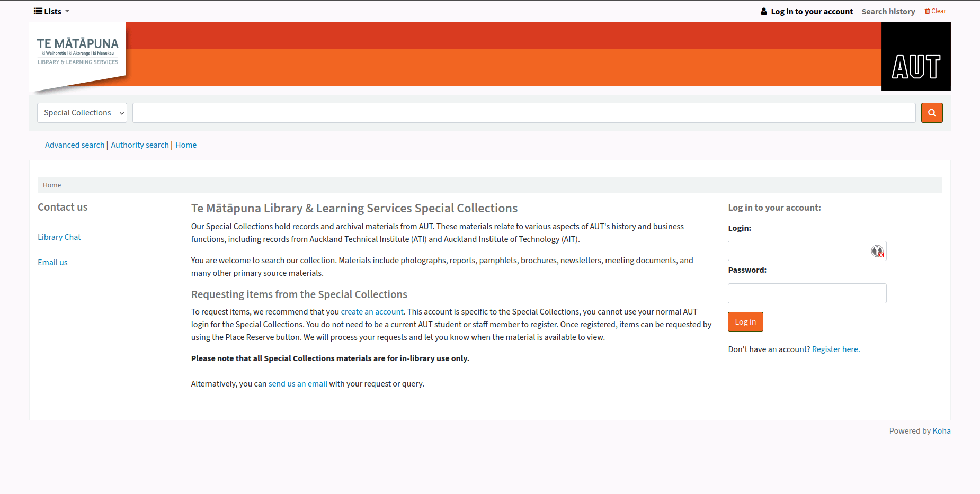Click the password manager icon in Login field
Viewport: 980px width, 494px height.
click(877, 251)
